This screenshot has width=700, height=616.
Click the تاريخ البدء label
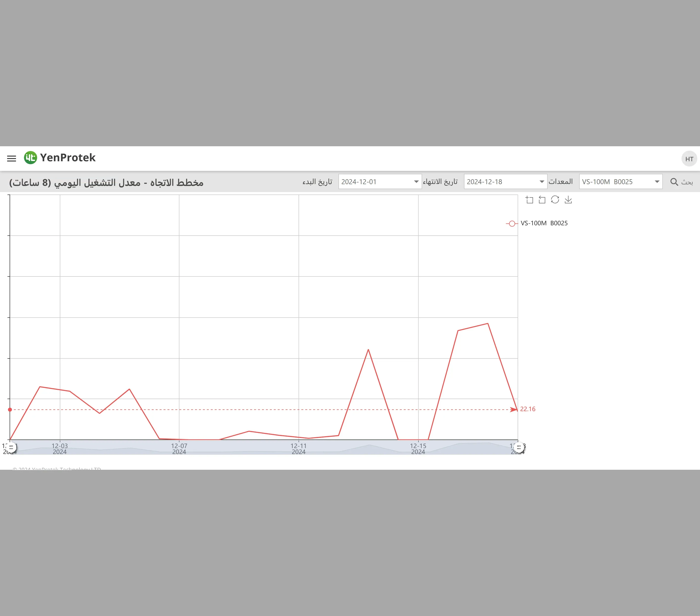pyautogui.click(x=317, y=182)
